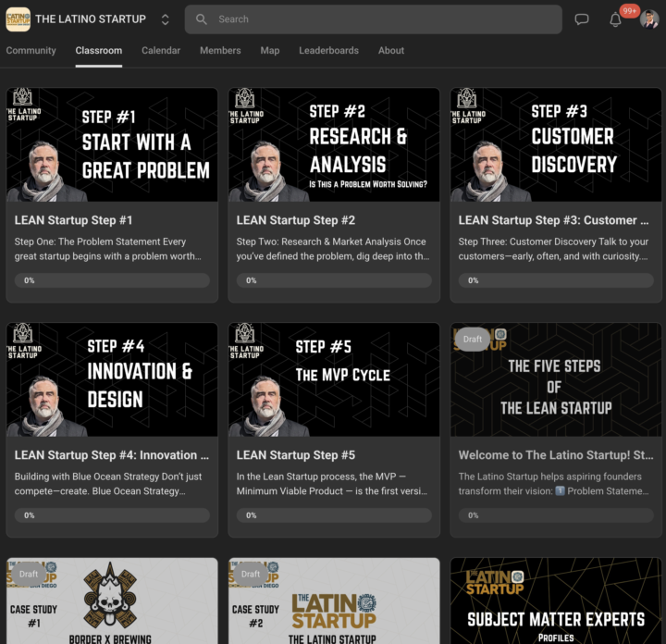Click the progress bar under Step #4 Innovation

click(112, 515)
